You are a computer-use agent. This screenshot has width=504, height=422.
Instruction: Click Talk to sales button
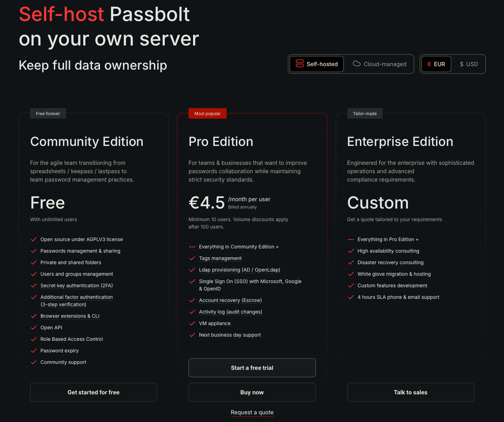[411, 392]
